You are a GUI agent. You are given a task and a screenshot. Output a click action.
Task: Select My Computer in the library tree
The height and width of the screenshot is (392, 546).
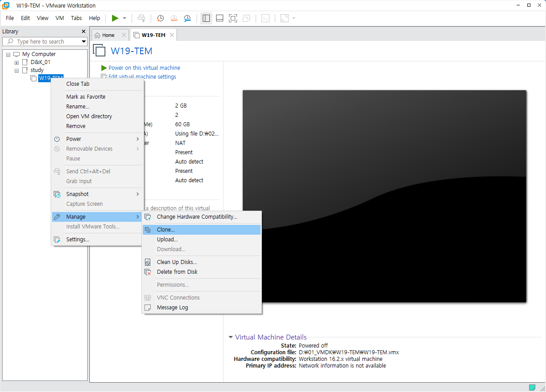(x=39, y=54)
